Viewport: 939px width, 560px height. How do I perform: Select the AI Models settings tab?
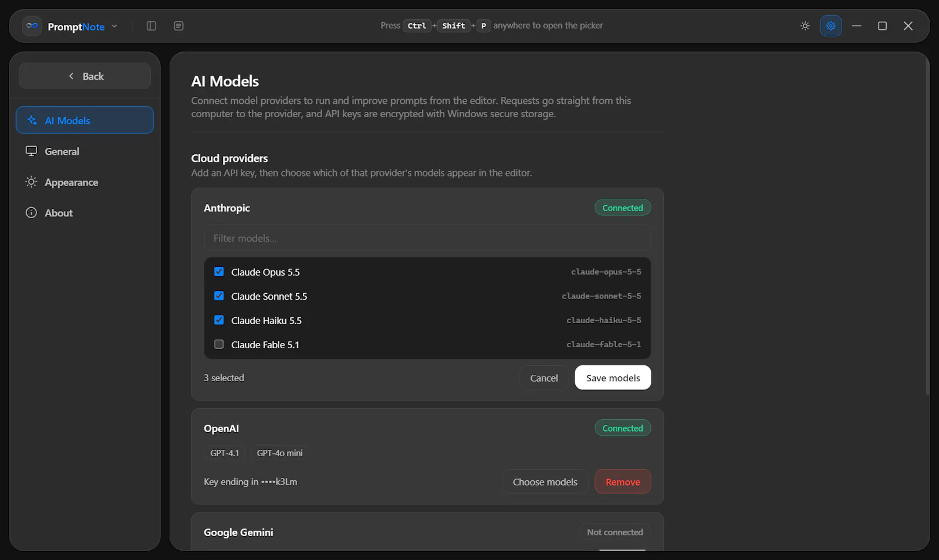pyautogui.click(x=85, y=120)
